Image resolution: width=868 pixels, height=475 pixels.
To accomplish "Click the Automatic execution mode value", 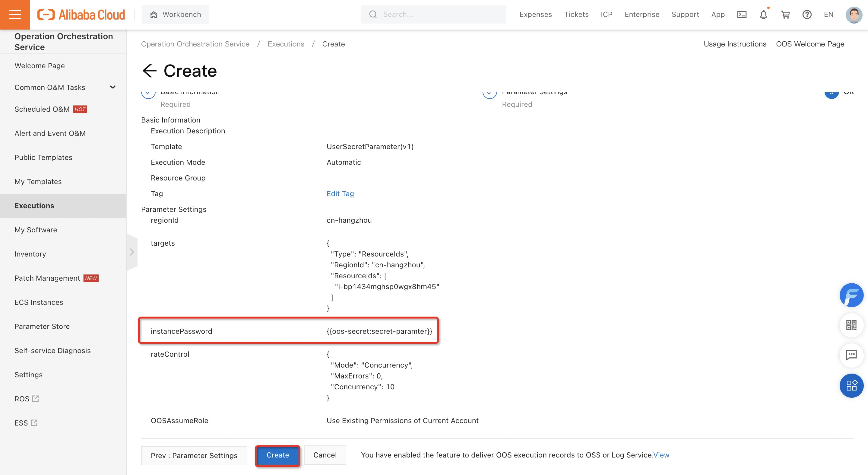I will click(x=344, y=162).
